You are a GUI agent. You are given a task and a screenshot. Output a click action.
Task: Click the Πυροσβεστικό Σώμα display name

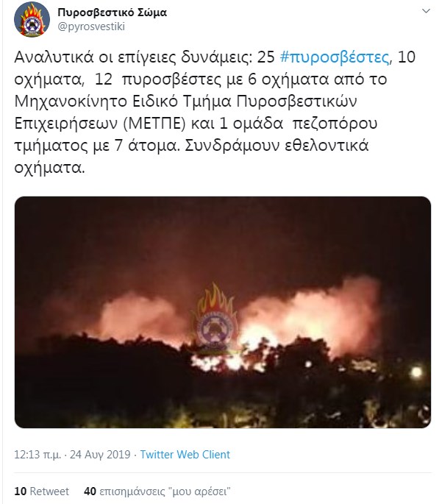pos(112,13)
